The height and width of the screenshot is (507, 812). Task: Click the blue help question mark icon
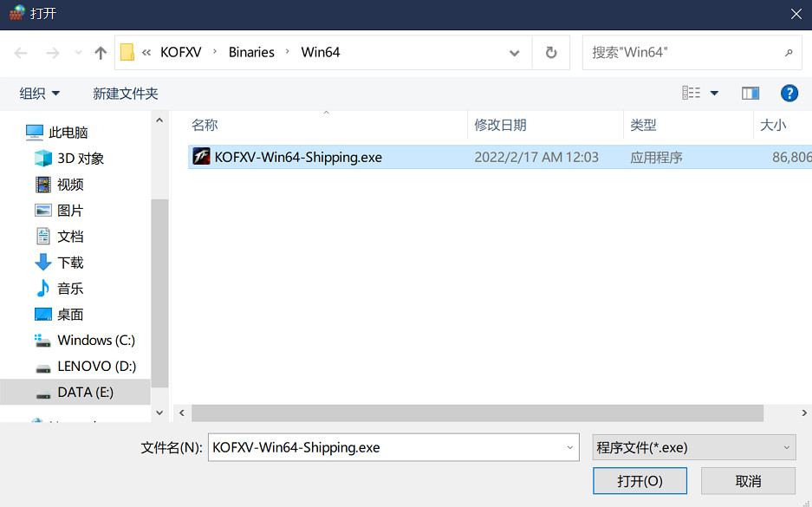[789, 94]
